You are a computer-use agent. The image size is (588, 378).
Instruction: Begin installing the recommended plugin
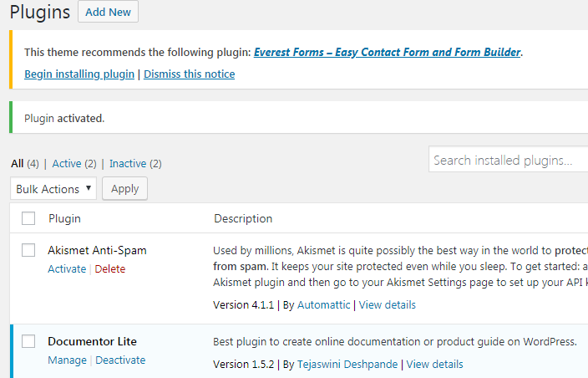(79, 74)
